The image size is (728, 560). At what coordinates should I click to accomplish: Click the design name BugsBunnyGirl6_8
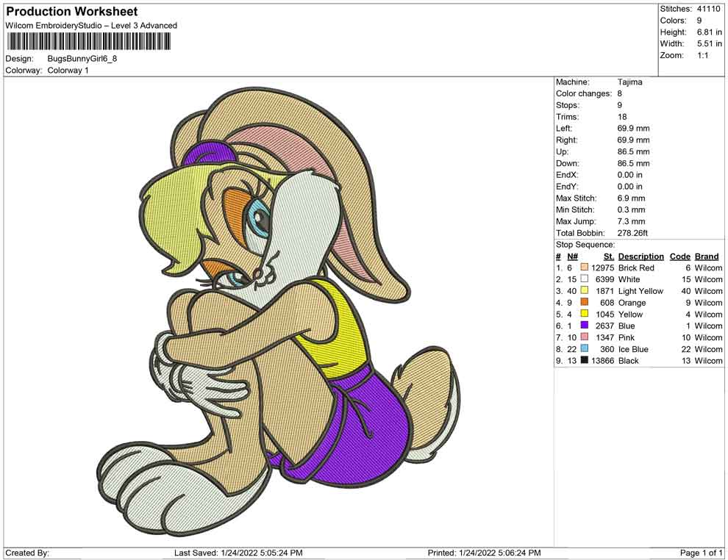point(82,59)
